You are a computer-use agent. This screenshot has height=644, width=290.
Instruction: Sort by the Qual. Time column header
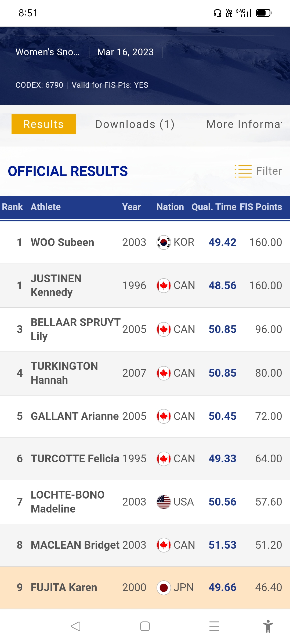coord(214,207)
